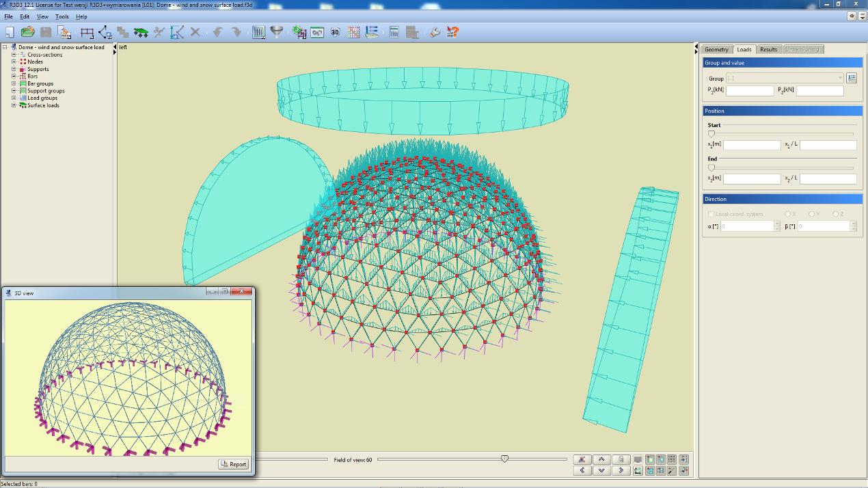Toggle Local coord. system checkbox
This screenshot has width=868, height=488.
click(711, 214)
